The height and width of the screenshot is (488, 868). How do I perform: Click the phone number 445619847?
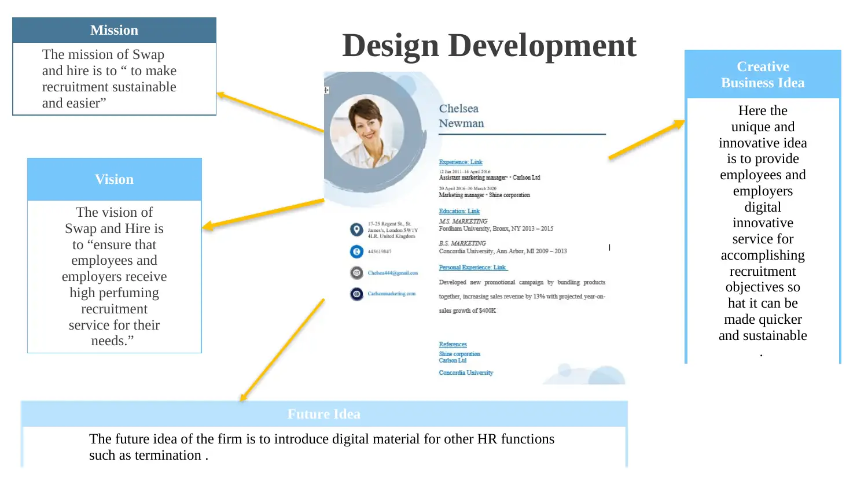click(x=380, y=252)
